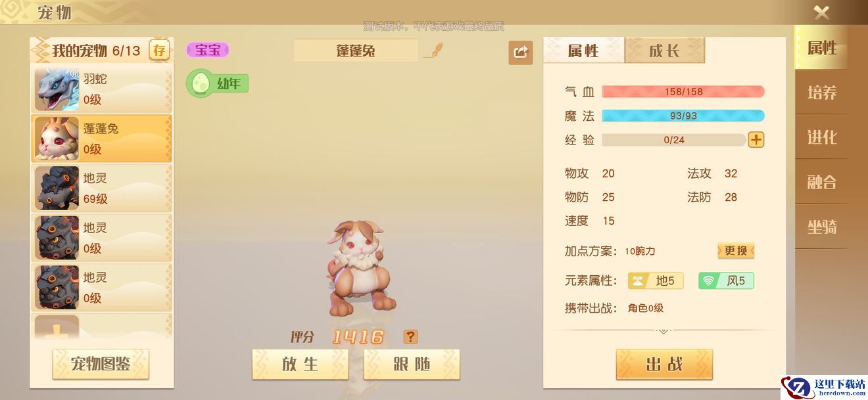Change point plan with 更换 button
868x400 pixels.
pos(736,251)
